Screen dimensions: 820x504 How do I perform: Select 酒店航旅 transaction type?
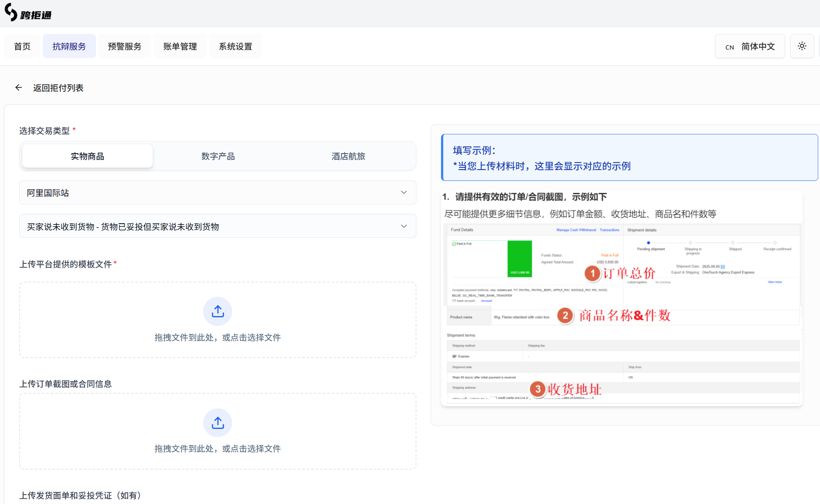tap(348, 156)
